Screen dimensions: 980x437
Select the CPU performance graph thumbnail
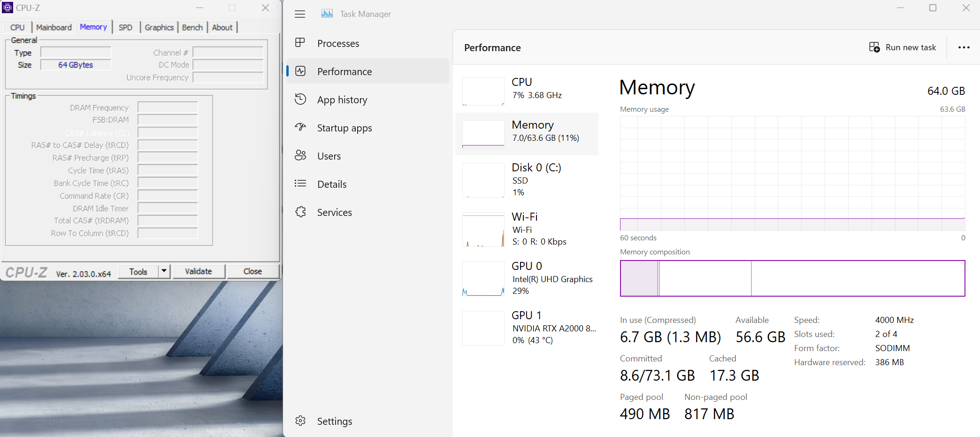click(483, 91)
